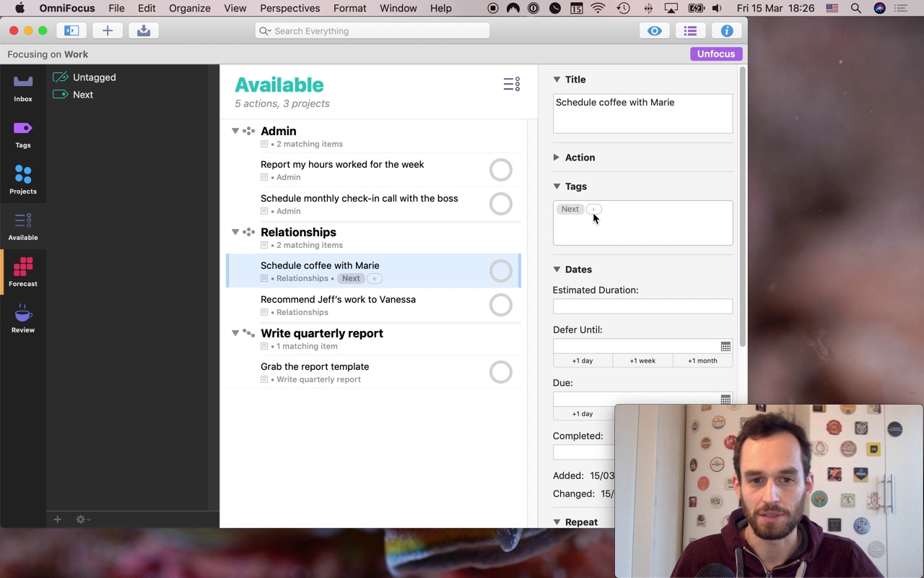Viewport: 924px width, 578px height.
Task: Open the Organize menu in the menu bar
Action: click(x=189, y=8)
